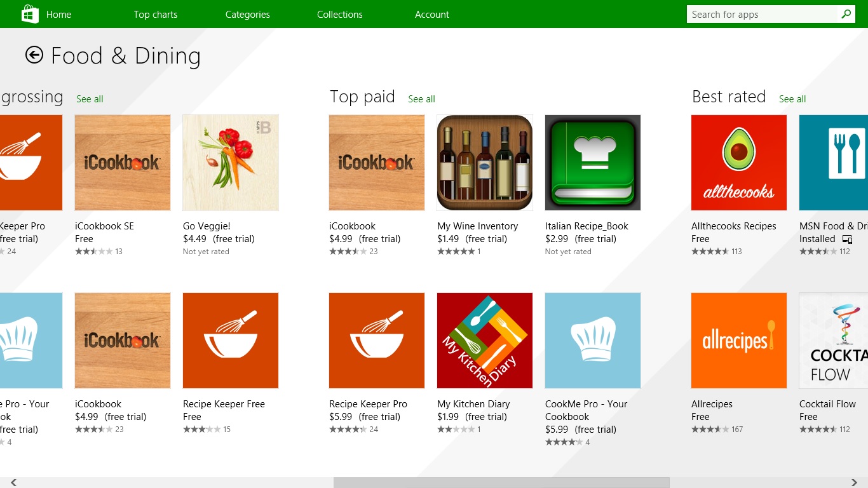Click 'My Wine Inventory' app name
The image size is (868, 488).
point(477,226)
